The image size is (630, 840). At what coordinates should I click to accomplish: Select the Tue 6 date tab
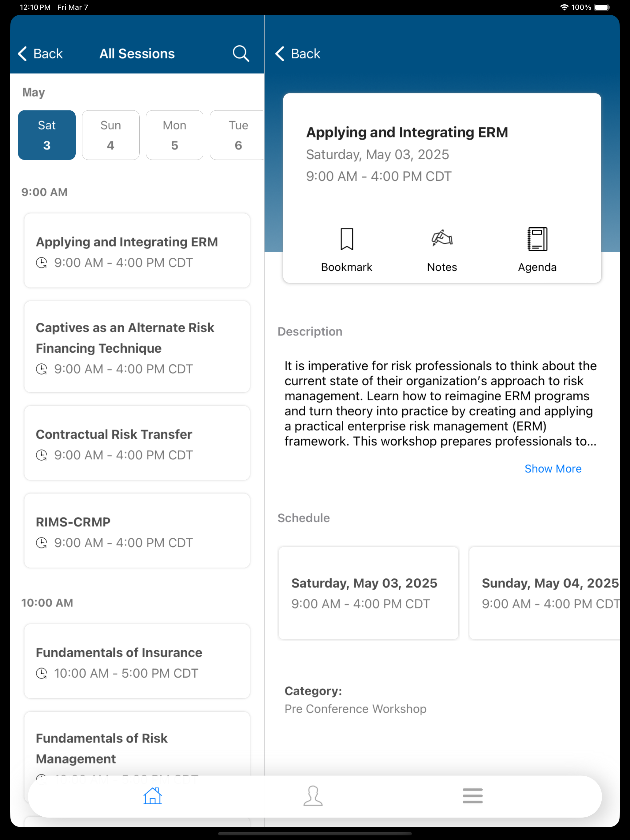(237, 135)
